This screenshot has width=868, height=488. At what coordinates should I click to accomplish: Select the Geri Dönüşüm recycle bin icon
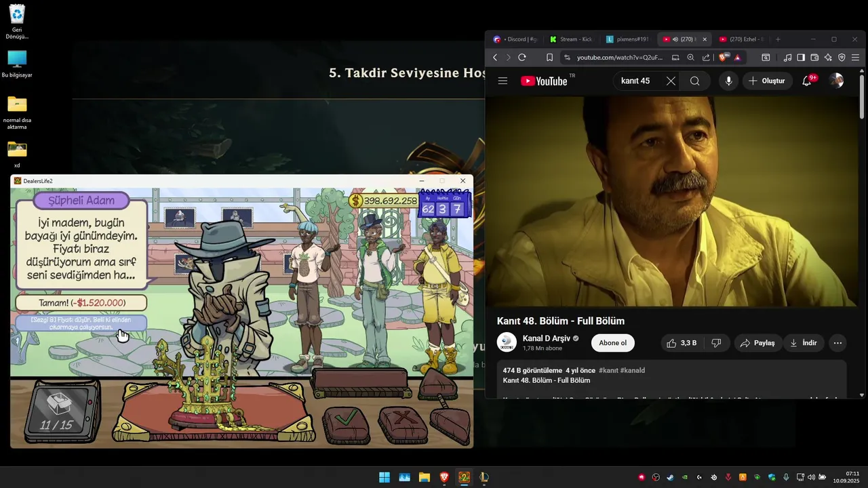pyautogui.click(x=17, y=22)
